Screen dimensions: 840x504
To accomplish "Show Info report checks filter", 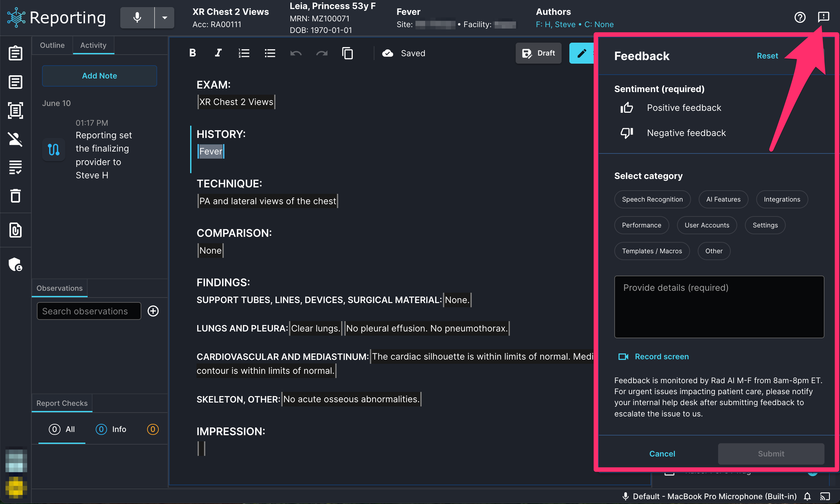I will (111, 429).
